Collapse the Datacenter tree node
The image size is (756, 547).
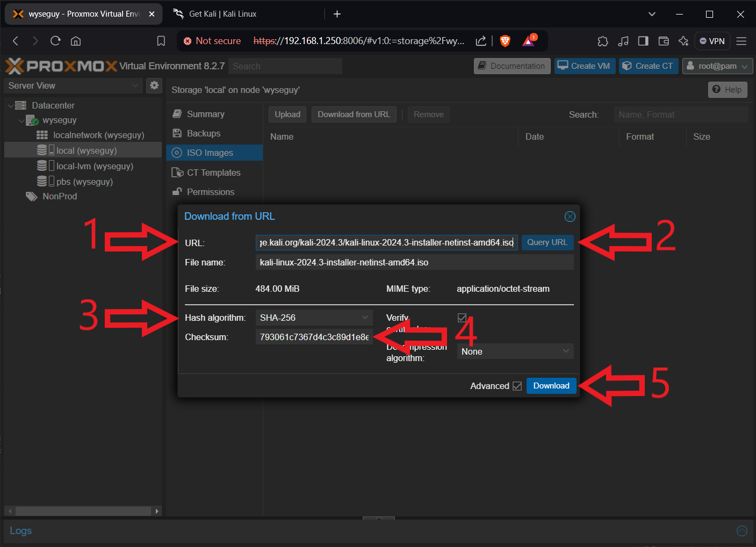pyautogui.click(x=11, y=106)
